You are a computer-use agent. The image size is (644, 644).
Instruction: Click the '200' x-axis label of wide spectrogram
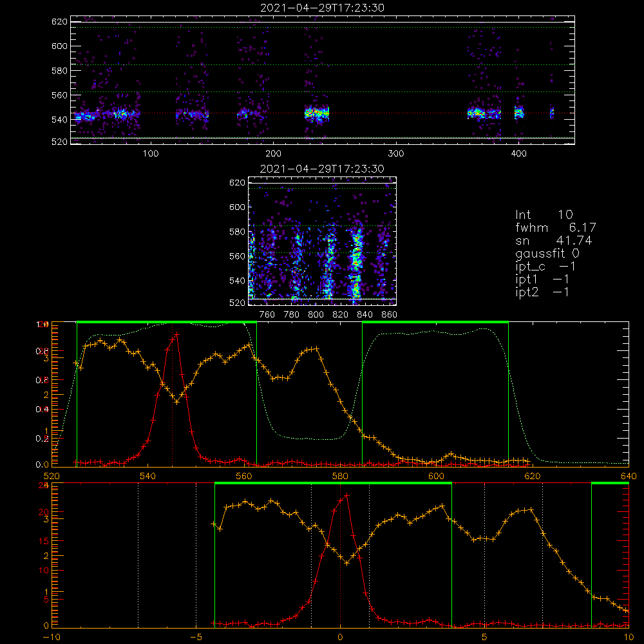273,154
